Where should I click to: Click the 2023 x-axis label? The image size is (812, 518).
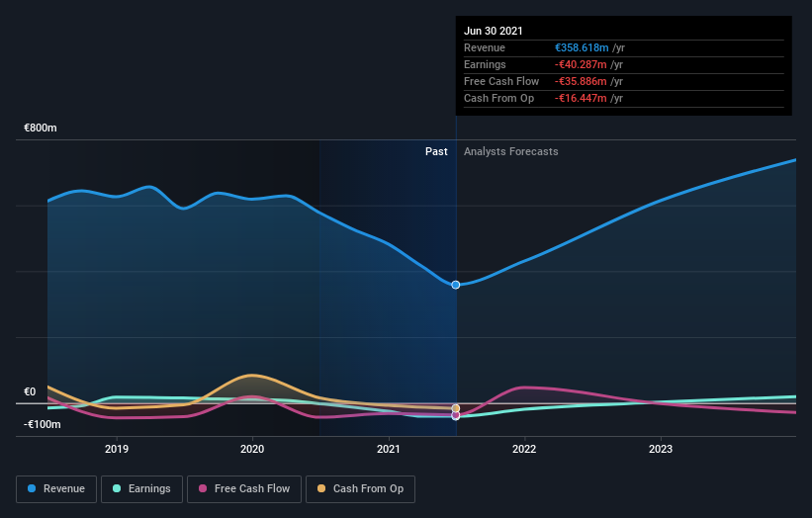point(661,449)
